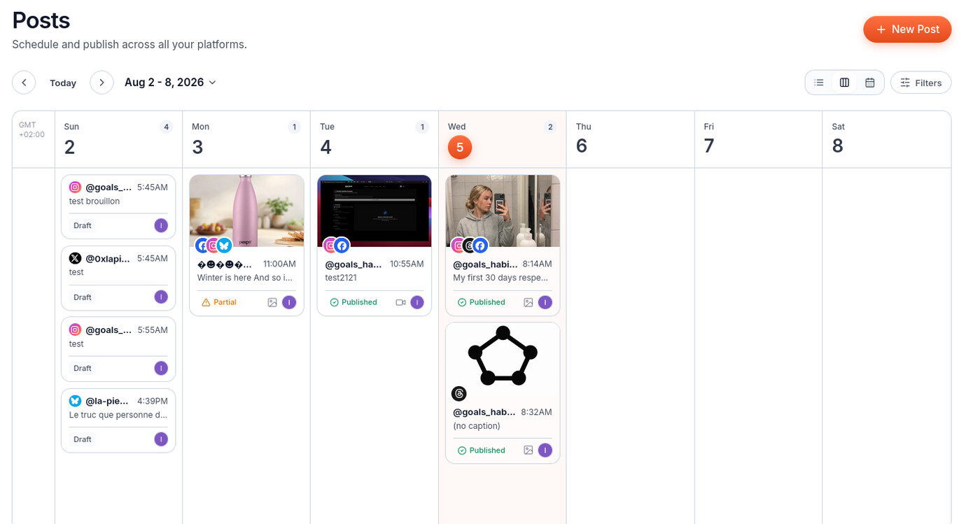
Task: Click user avatar on @0xlapi post
Action: (161, 297)
